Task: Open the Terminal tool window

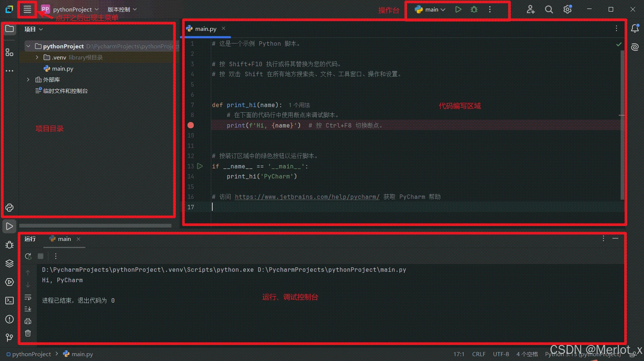Action: (x=9, y=300)
